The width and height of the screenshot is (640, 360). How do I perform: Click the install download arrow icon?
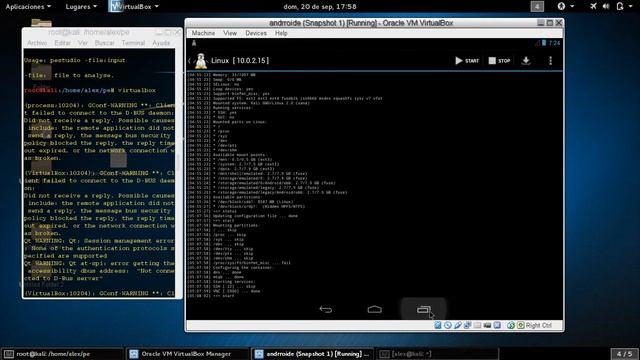click(526, 61)
